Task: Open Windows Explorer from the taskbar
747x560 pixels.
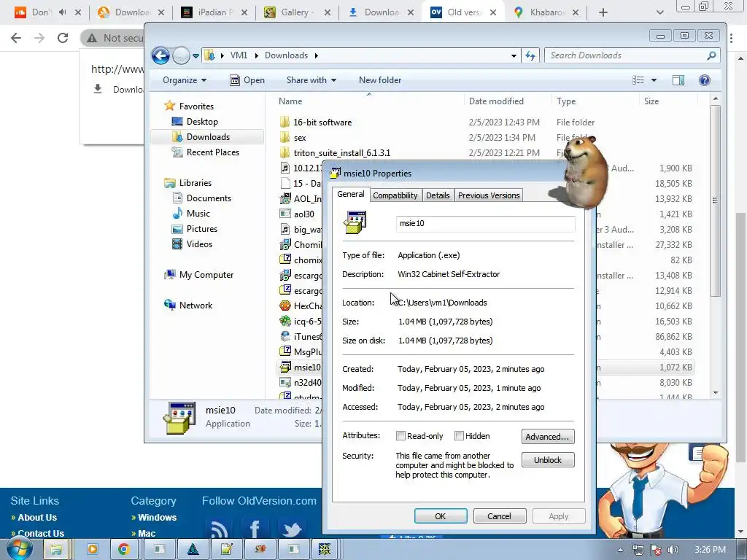Action: coord(56,550)
